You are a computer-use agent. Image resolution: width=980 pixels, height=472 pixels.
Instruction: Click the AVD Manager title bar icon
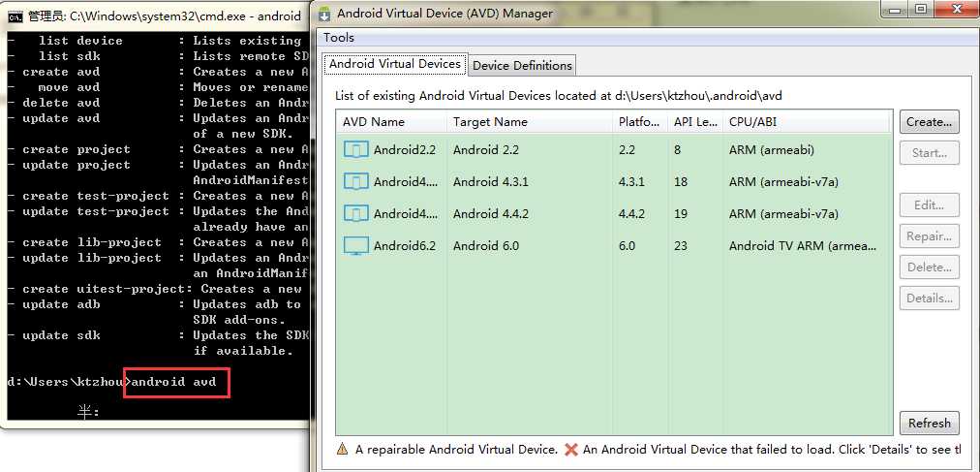(x=324, y=14)
